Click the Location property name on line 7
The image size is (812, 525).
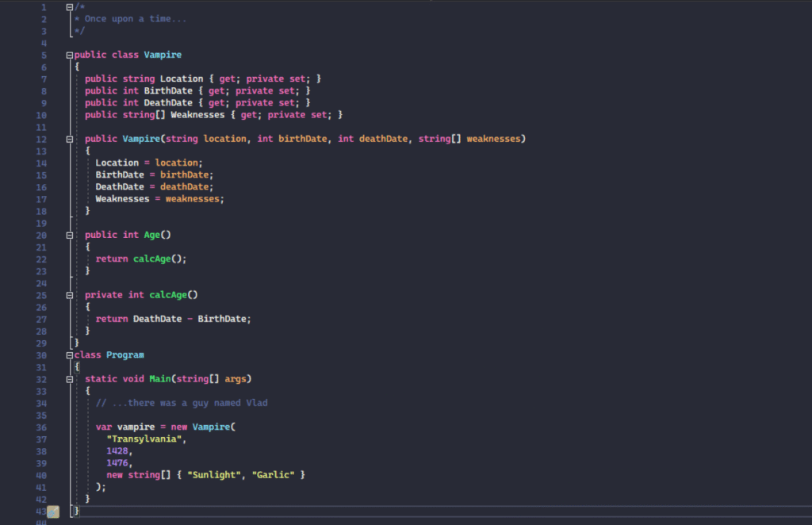pyautogui.click(x=182, y=79)
